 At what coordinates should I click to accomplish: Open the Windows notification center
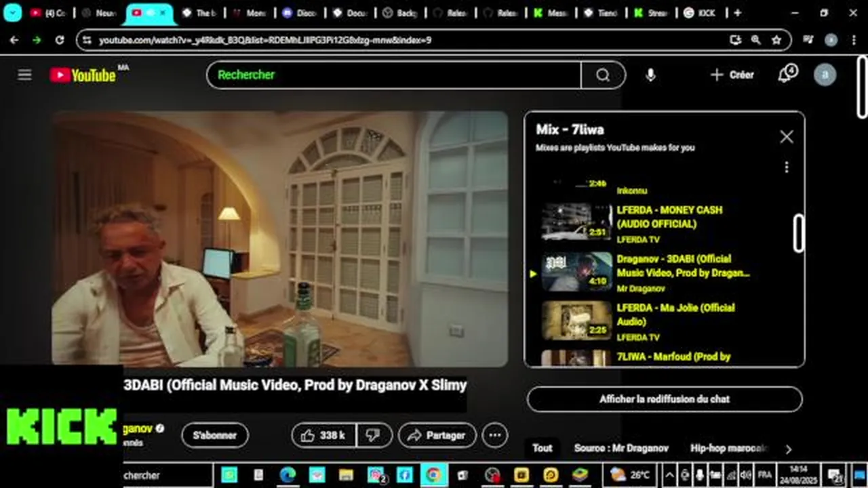point(835,475)
